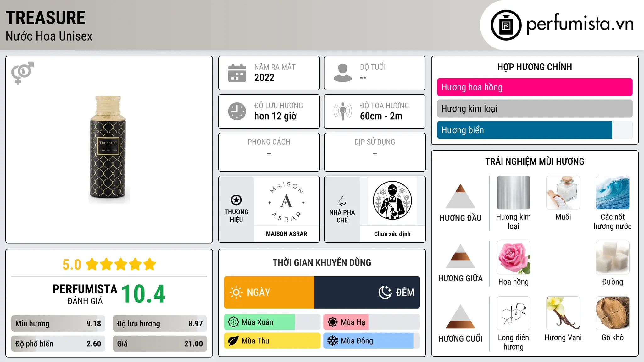644x362 pixels.
Task: Click the unisex gender symbol icon
Action: click(22, 73)
